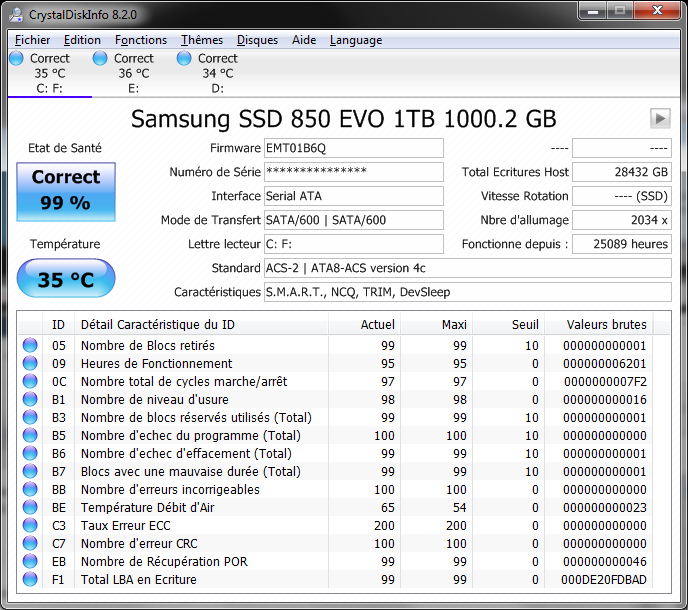This screenshot has height=610, width=688.
Task: Open the Fichier menu
Action: point(32,40)
